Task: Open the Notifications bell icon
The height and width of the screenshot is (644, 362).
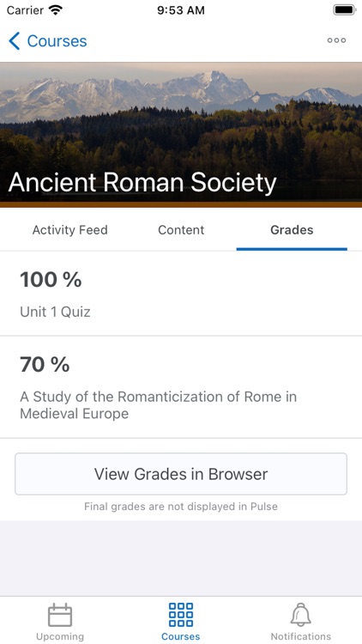Action: [x=301, y=615]
